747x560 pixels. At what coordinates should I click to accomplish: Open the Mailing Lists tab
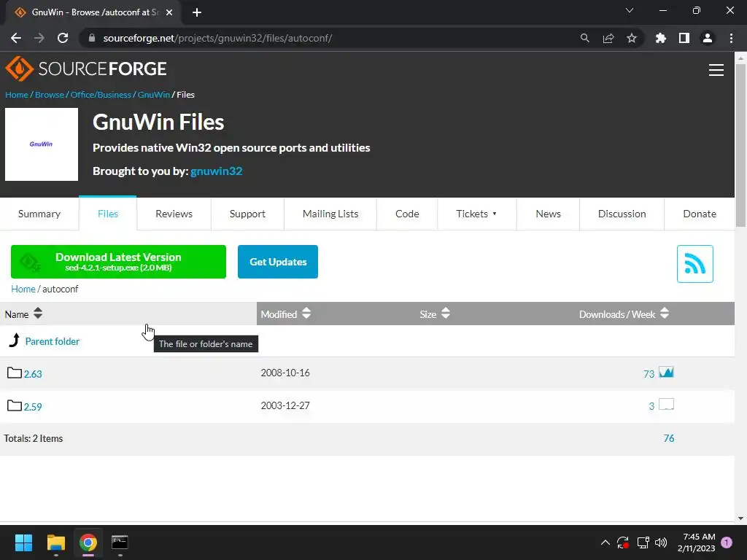pos(330,214)
